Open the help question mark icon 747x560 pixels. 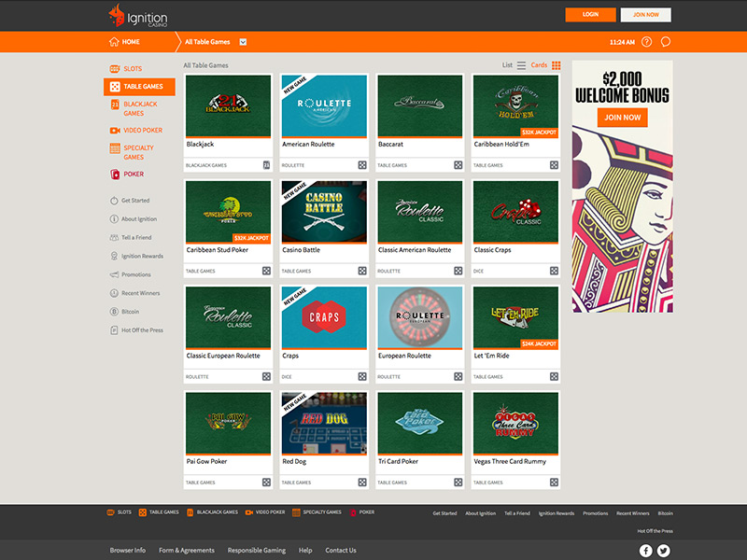645,42
